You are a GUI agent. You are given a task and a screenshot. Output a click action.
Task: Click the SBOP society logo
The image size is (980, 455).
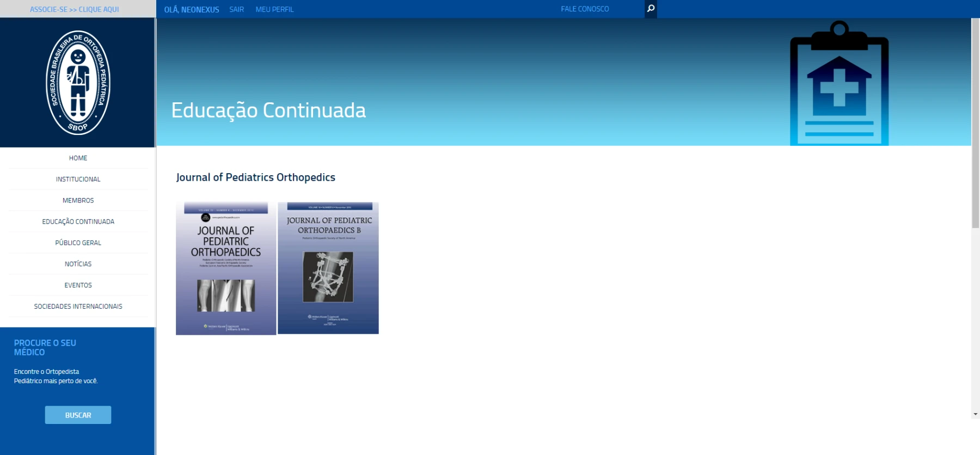[78, 82]
